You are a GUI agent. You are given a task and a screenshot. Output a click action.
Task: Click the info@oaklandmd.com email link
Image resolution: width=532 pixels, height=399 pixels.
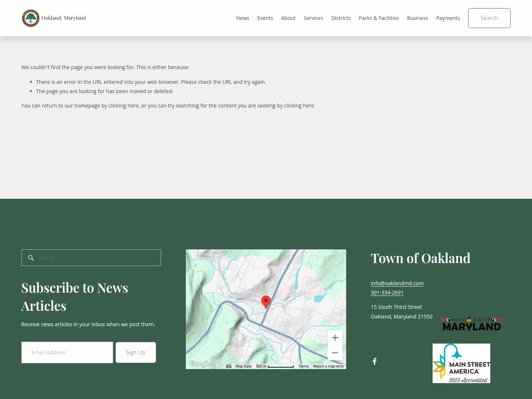click(397, 283)
